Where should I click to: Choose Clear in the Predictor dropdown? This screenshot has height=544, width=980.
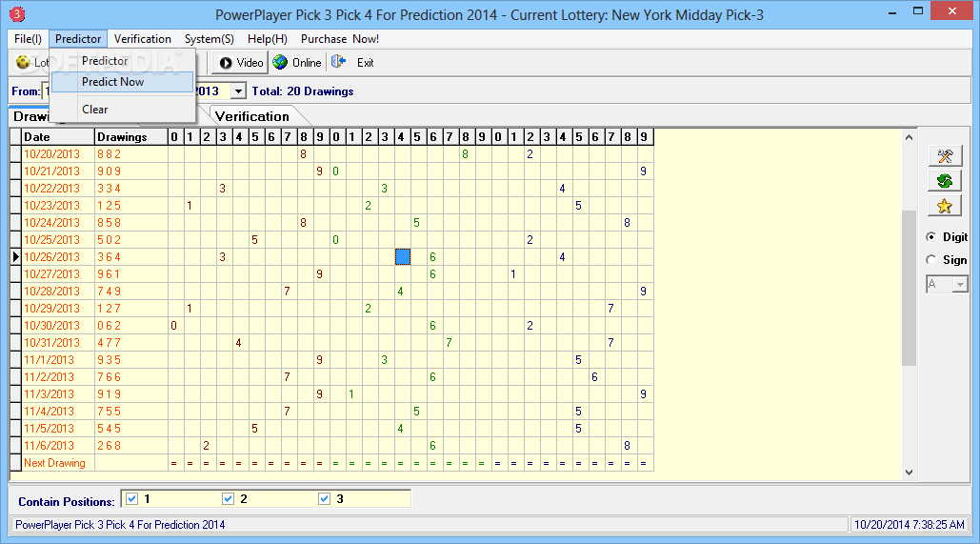(123, 110)
